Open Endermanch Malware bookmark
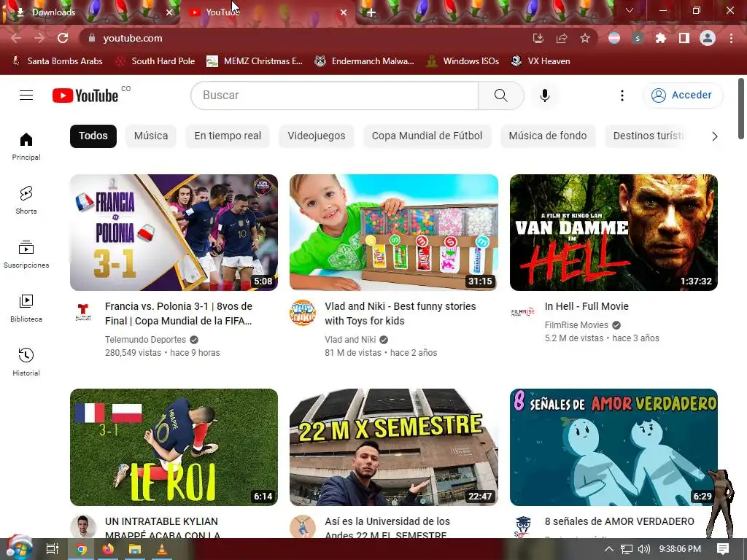Screen dimensions: 747x560 click(365, 61)
